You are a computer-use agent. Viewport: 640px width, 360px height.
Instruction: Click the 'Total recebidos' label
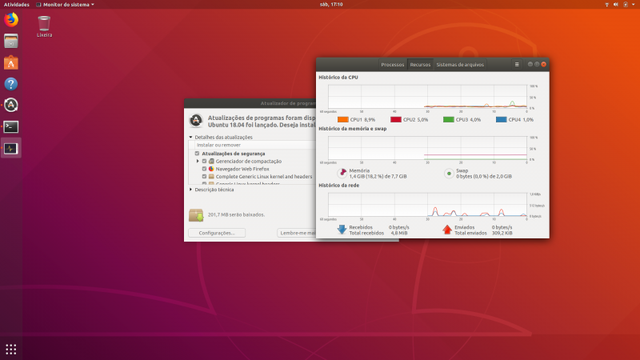tap(367, 233)
